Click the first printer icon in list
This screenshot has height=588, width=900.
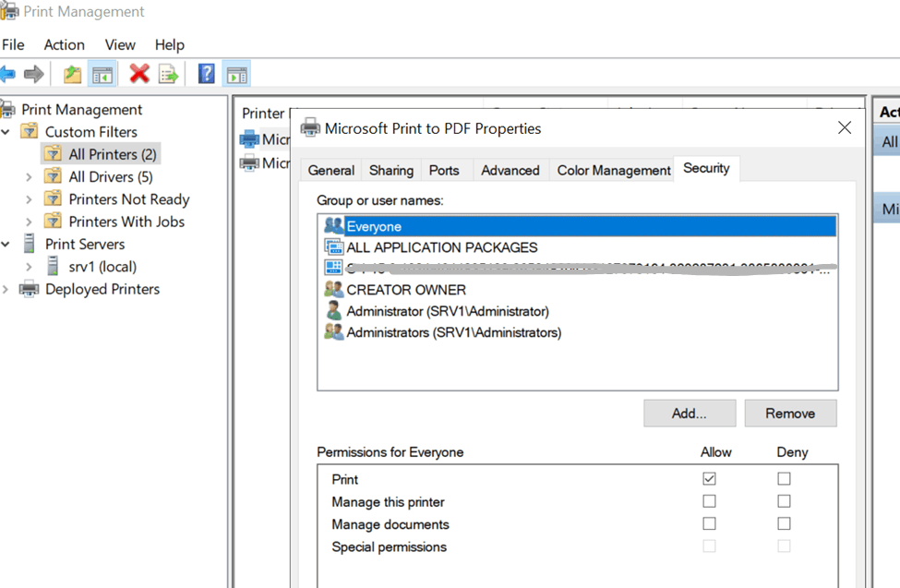(249, 139)
